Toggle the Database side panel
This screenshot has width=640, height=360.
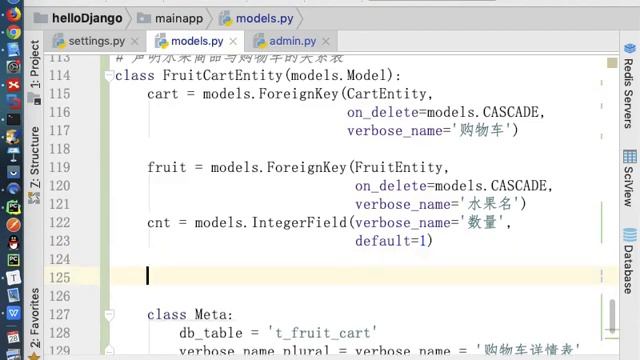[x=629, y=269]
